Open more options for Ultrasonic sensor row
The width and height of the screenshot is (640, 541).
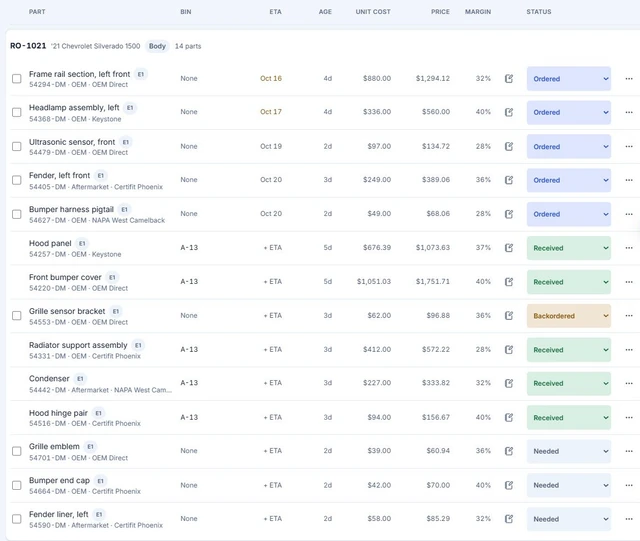pos(629,146)
